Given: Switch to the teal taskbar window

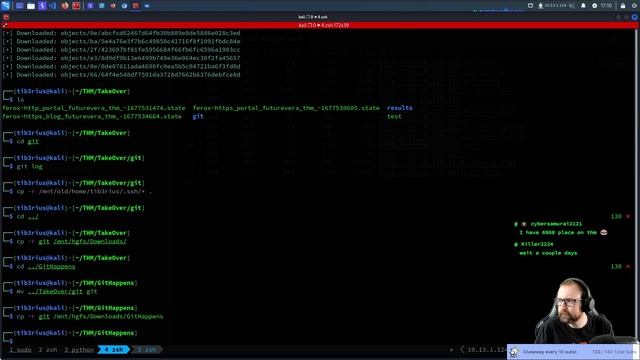Looking at the screenshot, I should [x=102, y=6].
